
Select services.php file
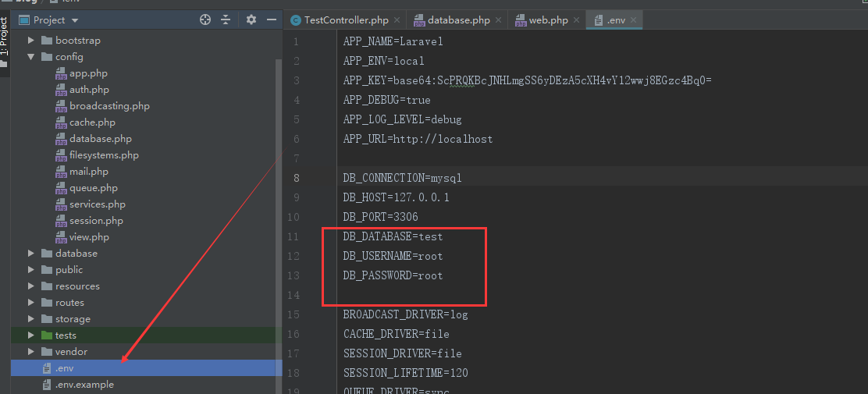[98, 204]
